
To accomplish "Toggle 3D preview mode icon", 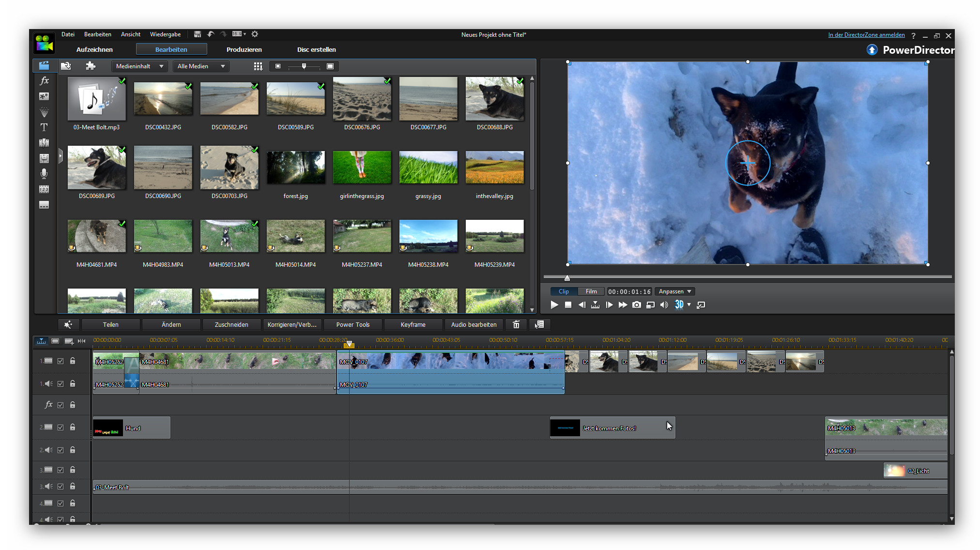I will (679, 305).
